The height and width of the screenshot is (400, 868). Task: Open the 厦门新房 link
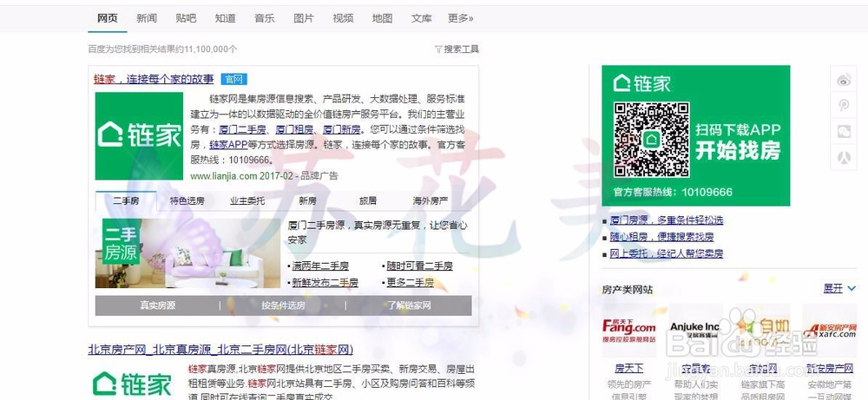click(x=341, y=130)
